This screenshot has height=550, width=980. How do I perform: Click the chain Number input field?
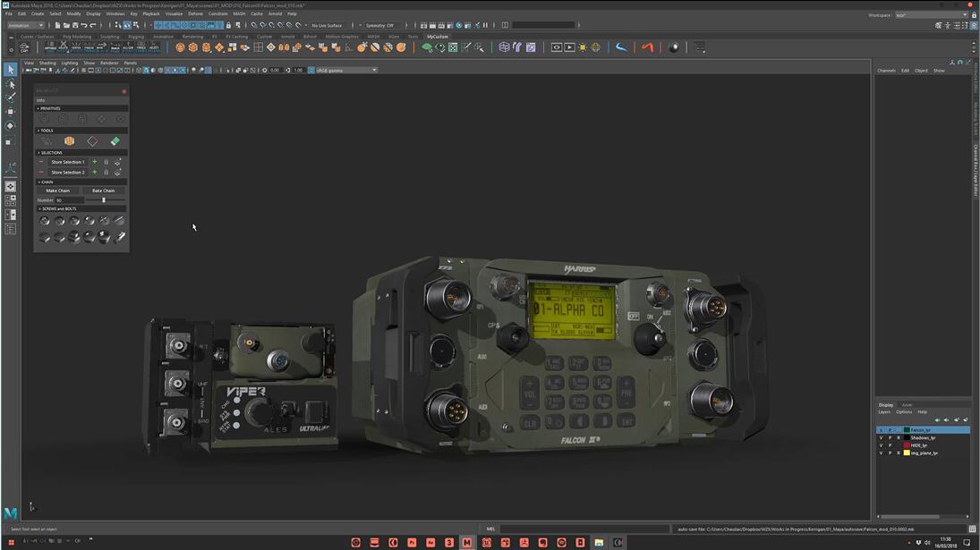(x=70, y=200)
